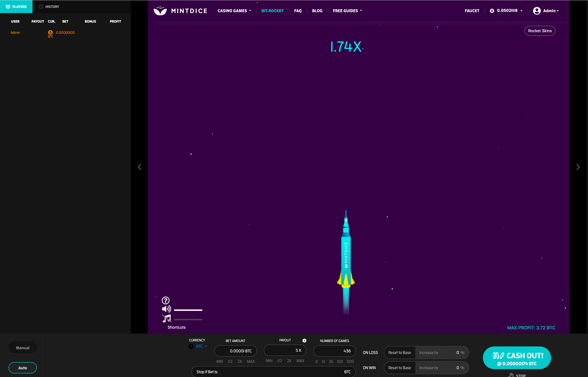Click the bitcoin icon beside the balance
Screen dimensions: 588x377
coord(492,11)
